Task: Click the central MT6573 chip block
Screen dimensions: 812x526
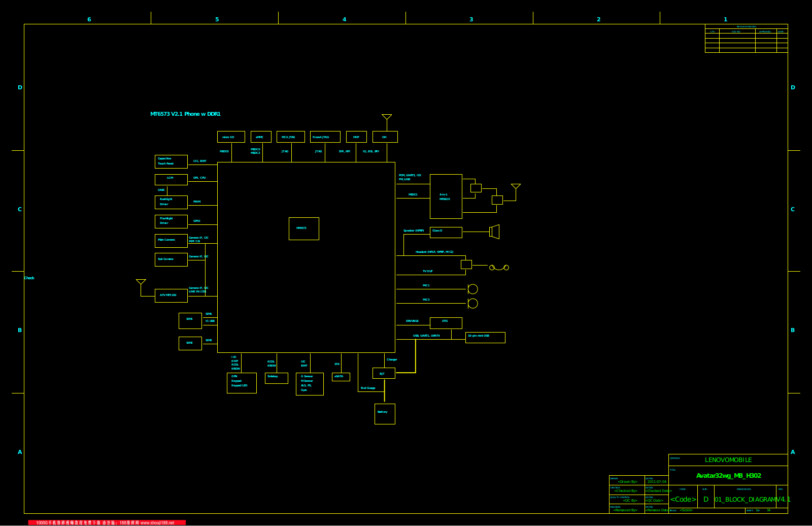Action: pos(304,228)
